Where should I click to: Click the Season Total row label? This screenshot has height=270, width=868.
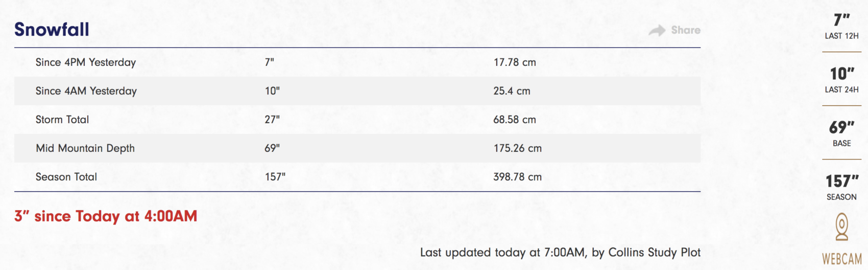point(66,177)
